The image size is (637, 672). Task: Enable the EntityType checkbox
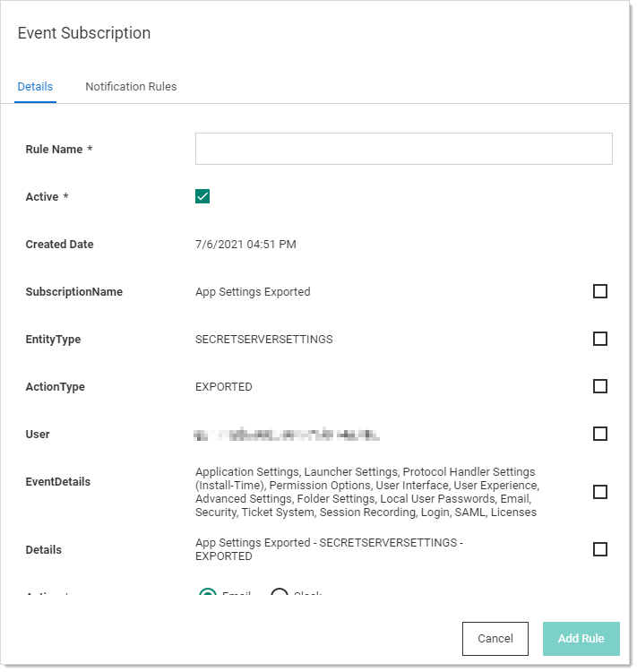pos(600,339)
